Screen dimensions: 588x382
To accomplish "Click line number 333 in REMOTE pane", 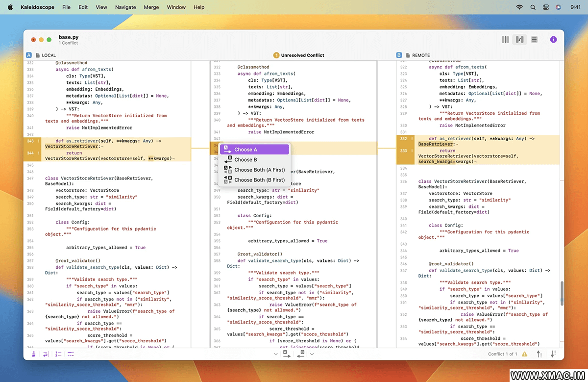I will click(404, 151).
